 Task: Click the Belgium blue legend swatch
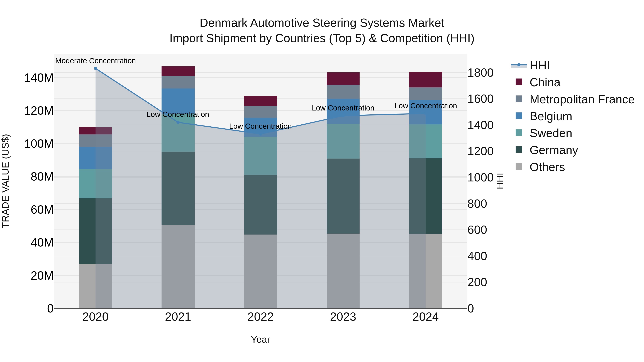click(519, 116)
